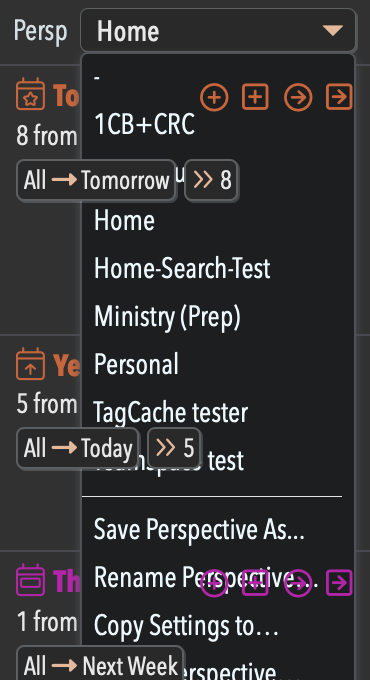370x680 pixels.
Task: Click the All → Tomorrow button
Action: coord(96,180)
